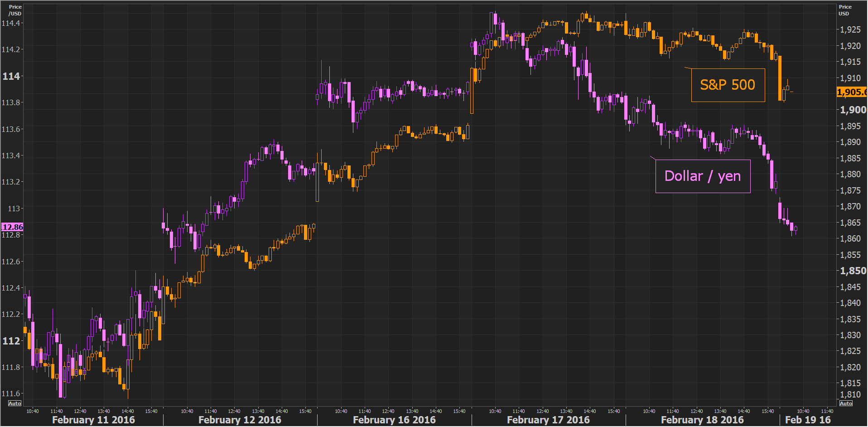Click the 111.8 left axis value
The image size is (868, 427).
coord(11,367)
